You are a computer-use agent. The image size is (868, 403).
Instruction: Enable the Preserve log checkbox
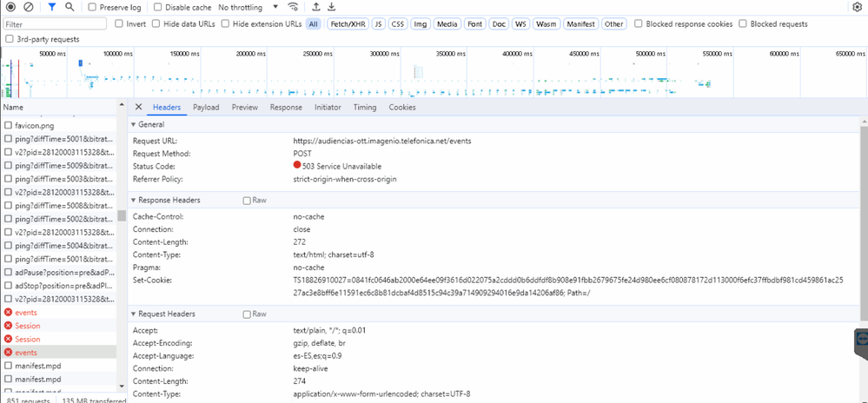tap(93, 7)
